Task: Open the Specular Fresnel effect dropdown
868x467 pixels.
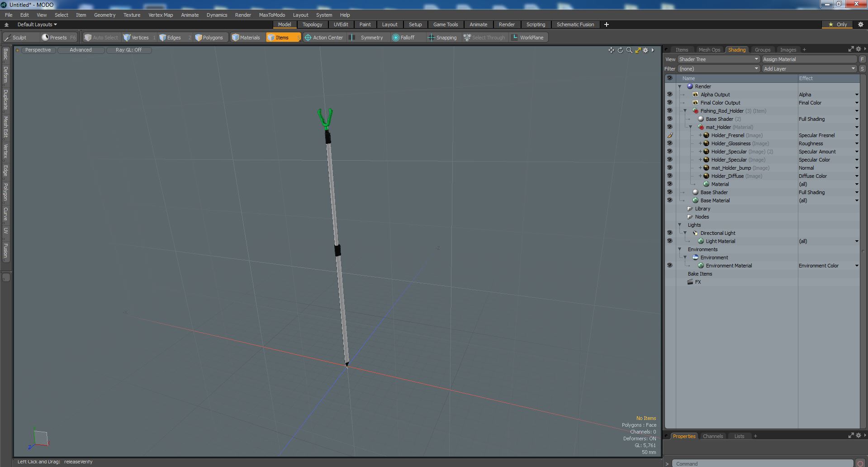Action: [856, 135]
